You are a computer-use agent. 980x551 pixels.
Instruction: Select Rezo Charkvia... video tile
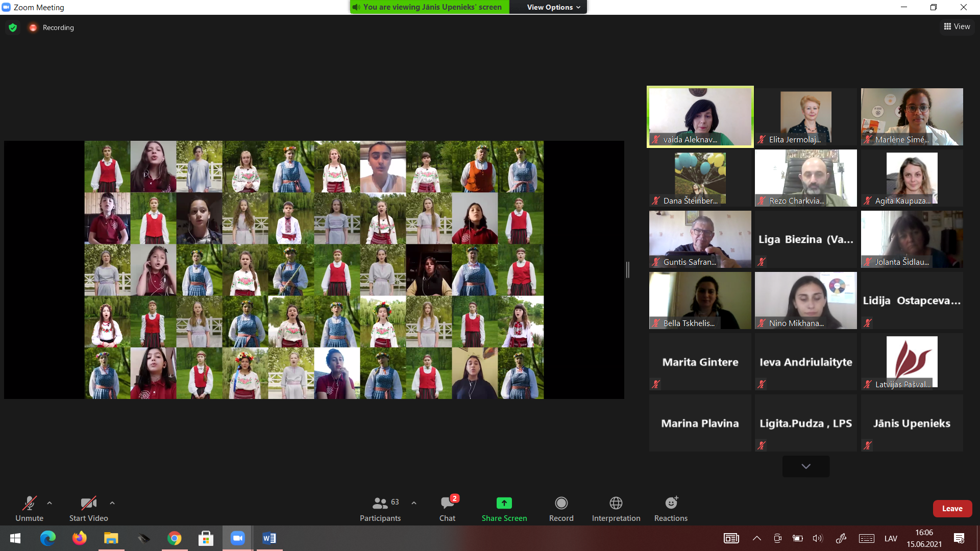806,178
